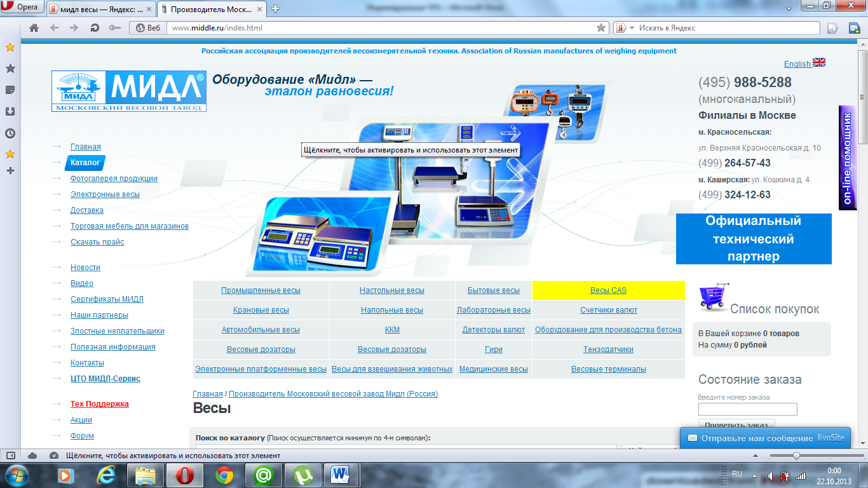This screenshot has width=868, height=488.
Task: Switch site language via English link
Action: coord(797,64)
